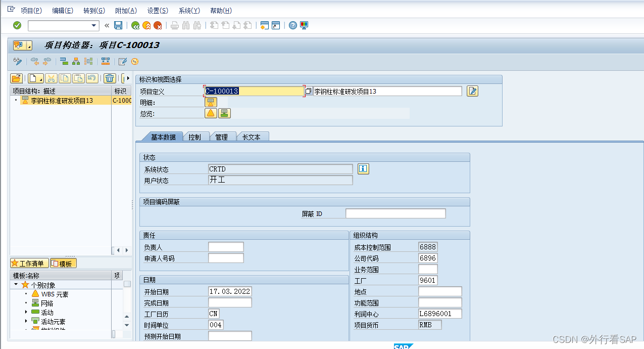The width and height of the screenshot is (644, 349).
Task: Click the Print icon in toolbar
Action: (175, 25)
